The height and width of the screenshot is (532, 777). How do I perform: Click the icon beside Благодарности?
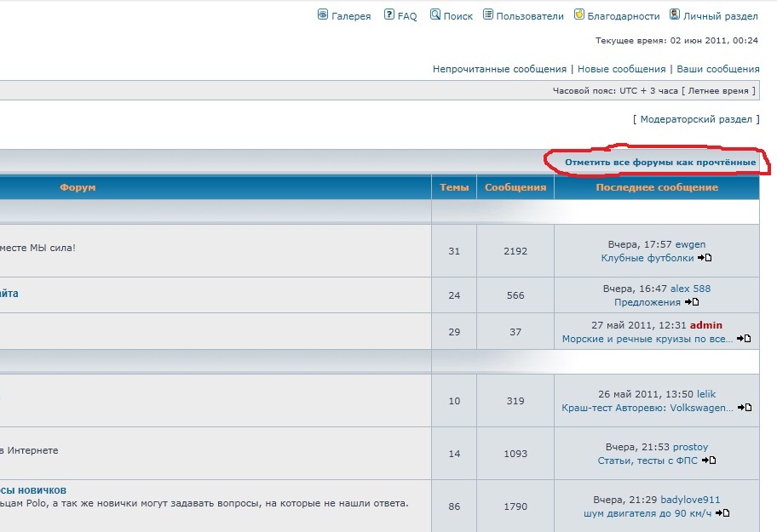[x=579, y=14]
